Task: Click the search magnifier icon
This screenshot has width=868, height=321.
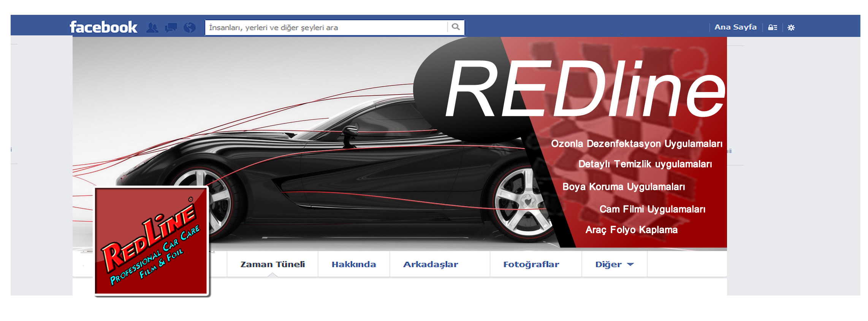Action: click(456, 27)
